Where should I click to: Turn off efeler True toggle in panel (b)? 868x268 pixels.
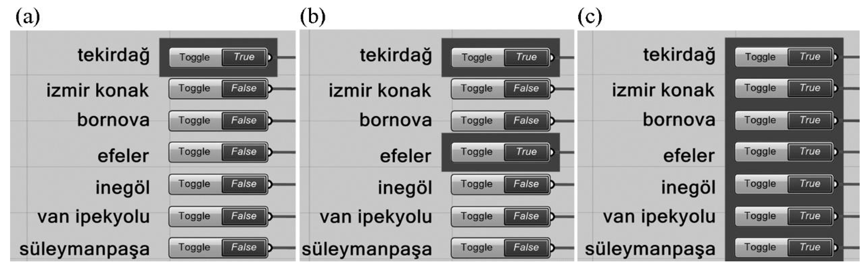tap(526, 152)
